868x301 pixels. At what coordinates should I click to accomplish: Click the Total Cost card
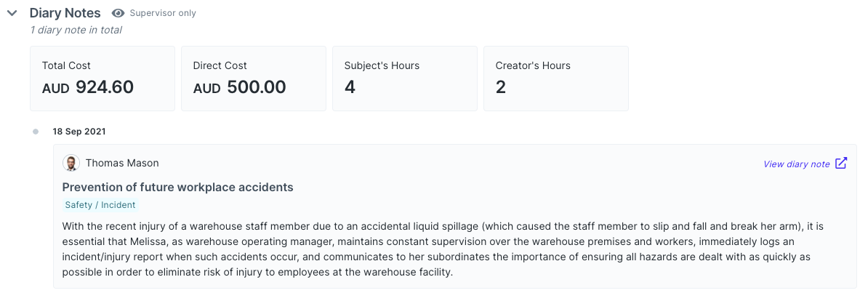tap(103, 79)
